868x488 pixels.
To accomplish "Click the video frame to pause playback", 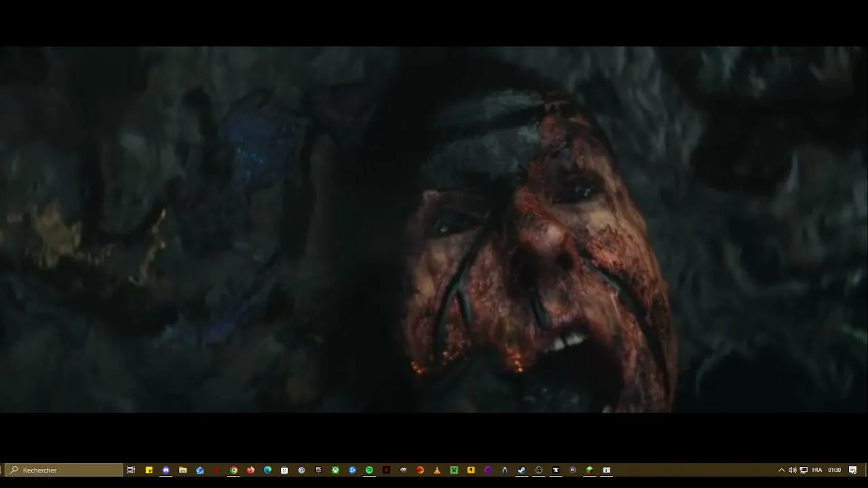I will [x=434, y=229].
